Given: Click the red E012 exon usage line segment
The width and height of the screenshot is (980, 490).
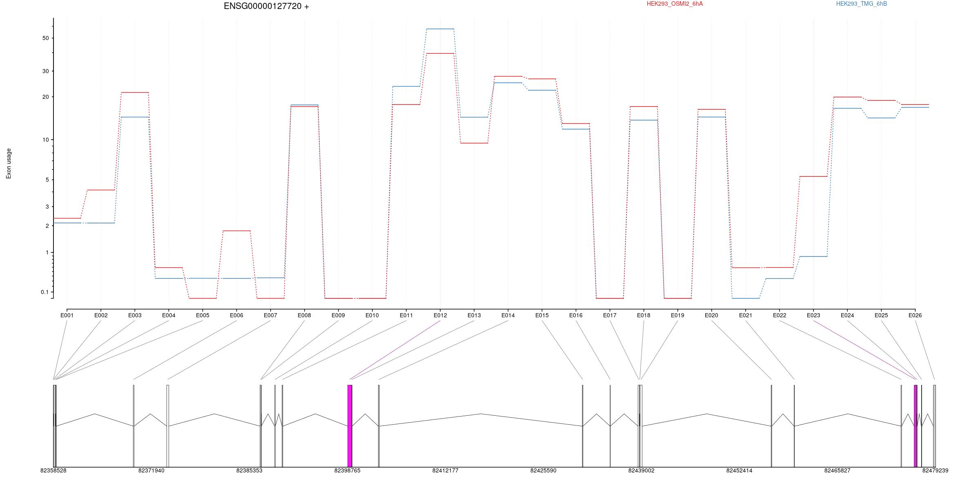Looking at the screenshot, I should tap(440, 53).
